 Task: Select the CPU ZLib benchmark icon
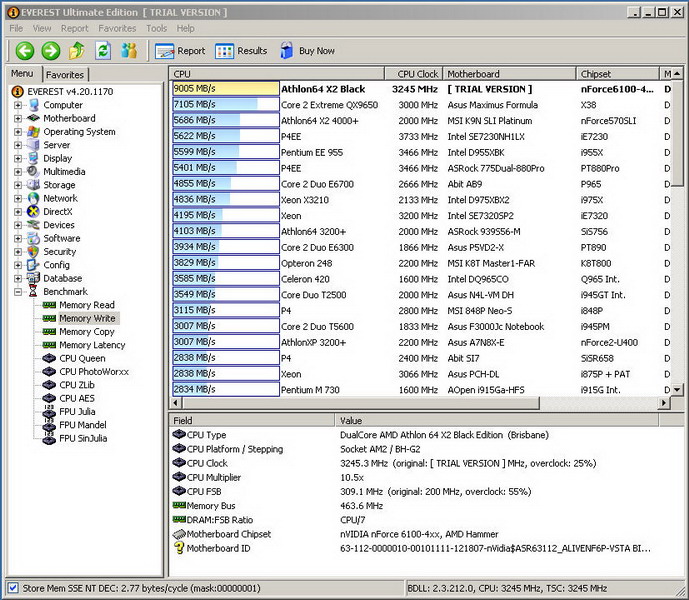49,385
